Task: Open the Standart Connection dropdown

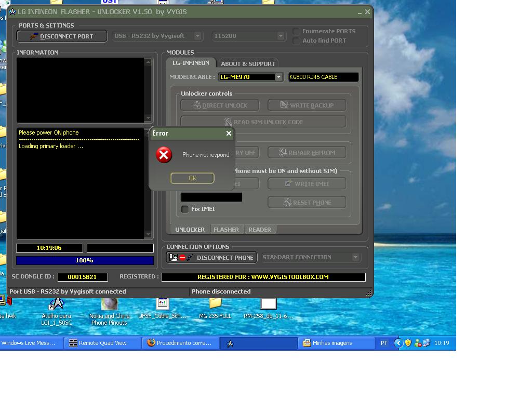Action: click(355, 257)
